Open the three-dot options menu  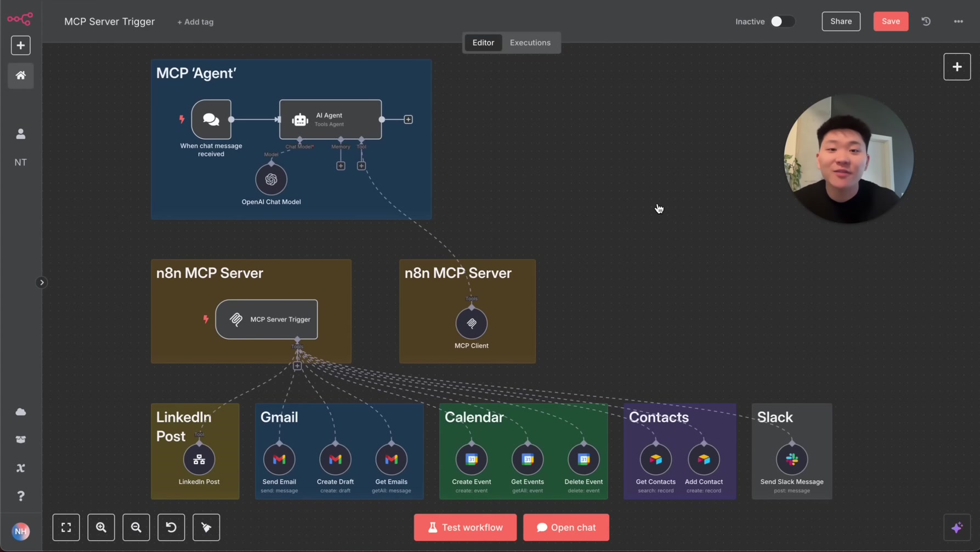pos(958,21)
